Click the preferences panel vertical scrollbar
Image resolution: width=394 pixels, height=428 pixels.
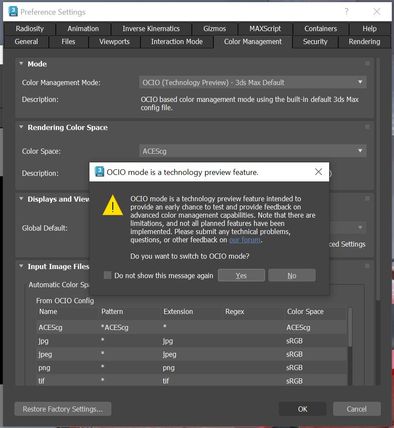[x=378, y=180]
